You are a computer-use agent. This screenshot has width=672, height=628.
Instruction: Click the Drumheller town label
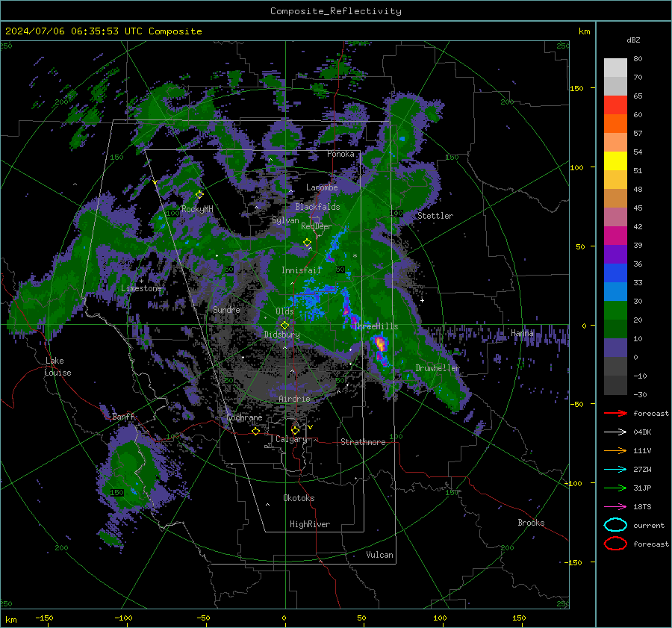(x=438, y=368)
